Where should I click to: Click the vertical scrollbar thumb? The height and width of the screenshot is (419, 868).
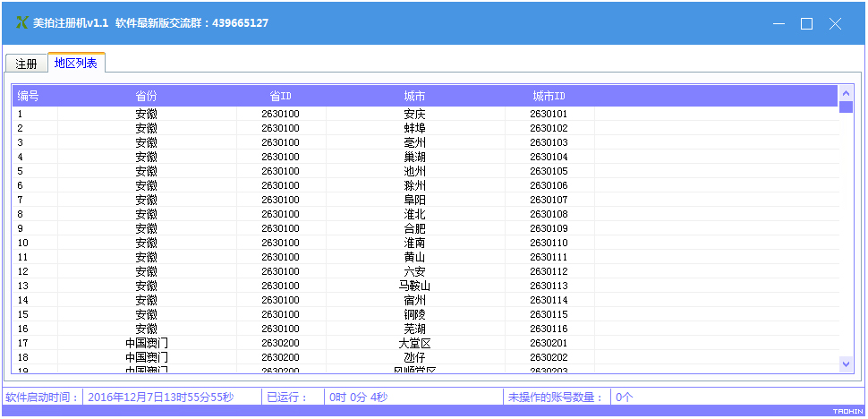click(846, 107)
